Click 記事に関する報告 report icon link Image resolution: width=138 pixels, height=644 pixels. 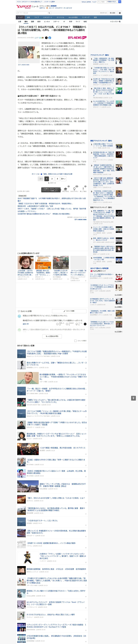pyautogui.click(x=23, y=191)
